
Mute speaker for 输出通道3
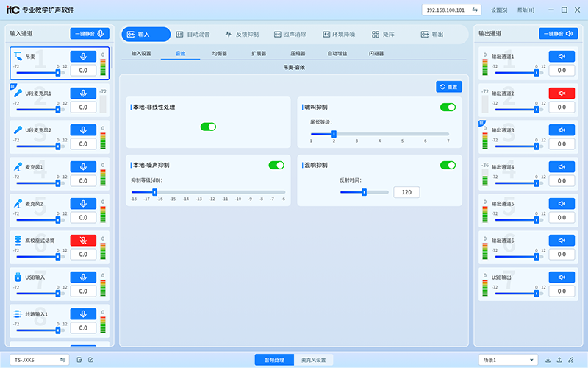[562, 130]
